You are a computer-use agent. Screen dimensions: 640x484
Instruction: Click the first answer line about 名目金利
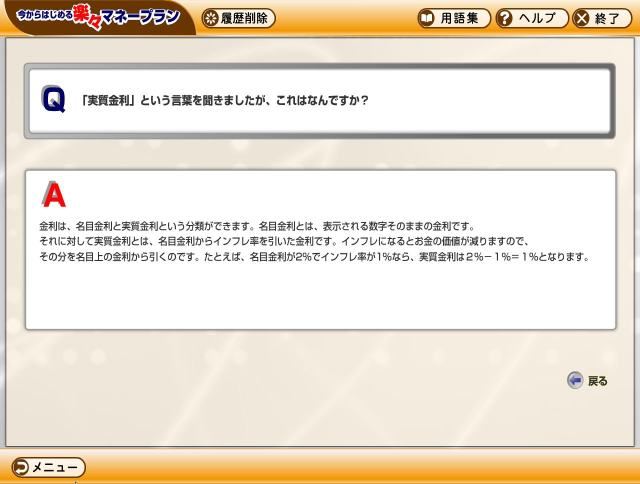[x=257, y=226]
